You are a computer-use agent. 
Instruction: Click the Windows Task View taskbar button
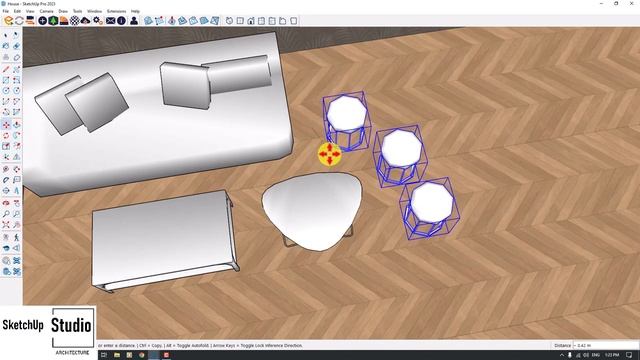tap(104, 355)
